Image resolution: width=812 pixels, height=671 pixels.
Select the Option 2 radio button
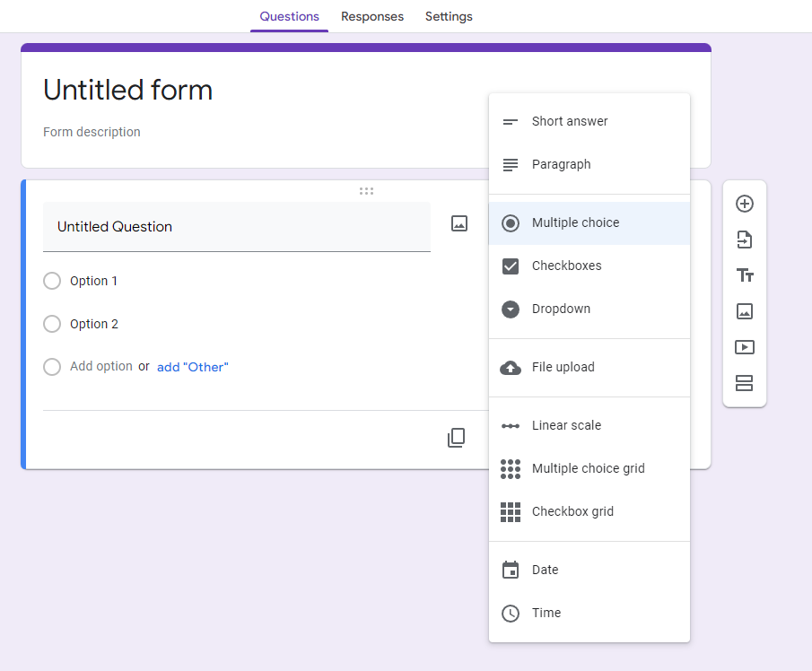(x=52, y=324)
